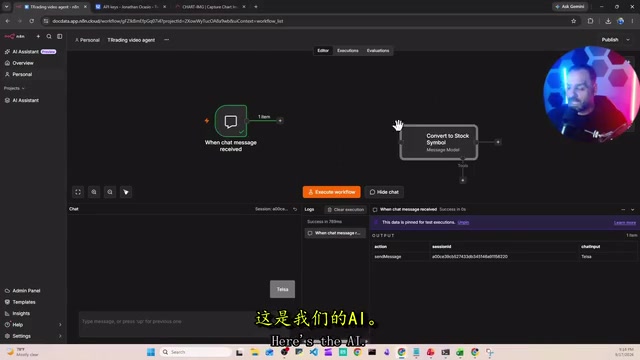Click the pointer tool canvas icon

[x=126, y=192]
